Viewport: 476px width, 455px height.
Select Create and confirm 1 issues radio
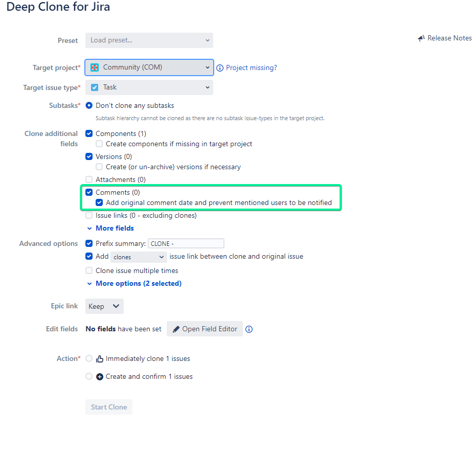coord(89,377)
